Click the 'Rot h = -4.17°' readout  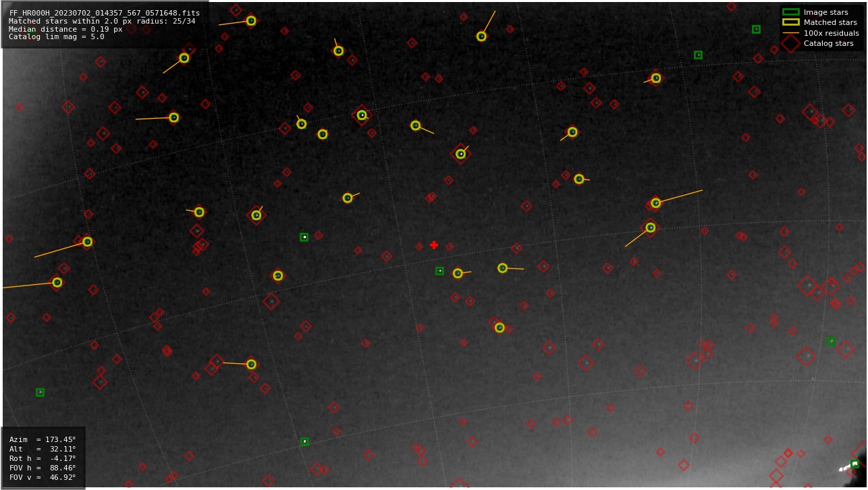pyautogui.click(x=43, y=458)
